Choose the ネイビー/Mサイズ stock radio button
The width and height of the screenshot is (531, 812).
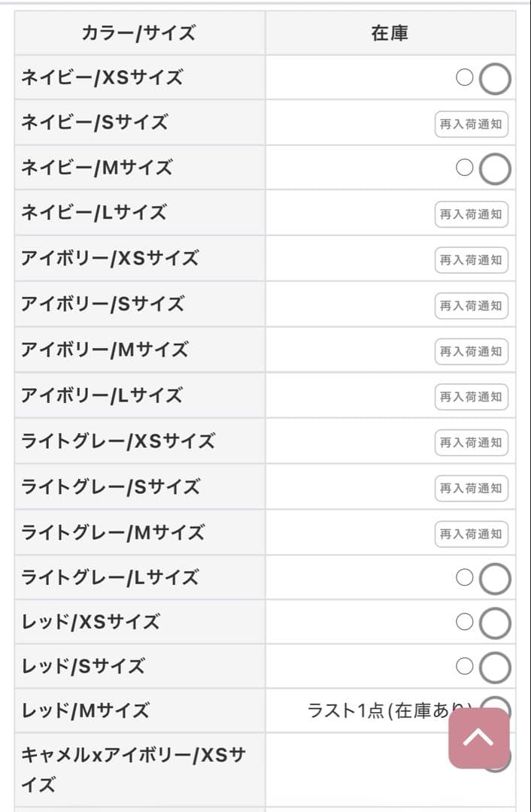coord(495,169)
